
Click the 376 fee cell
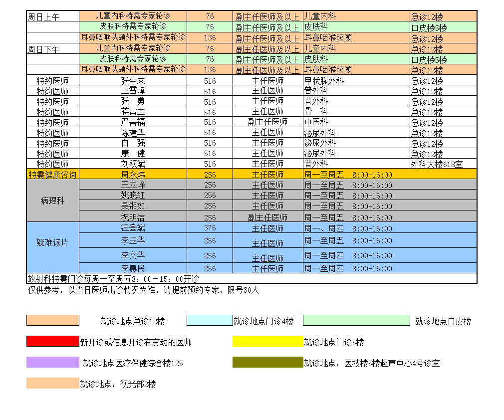pos(210,228)
